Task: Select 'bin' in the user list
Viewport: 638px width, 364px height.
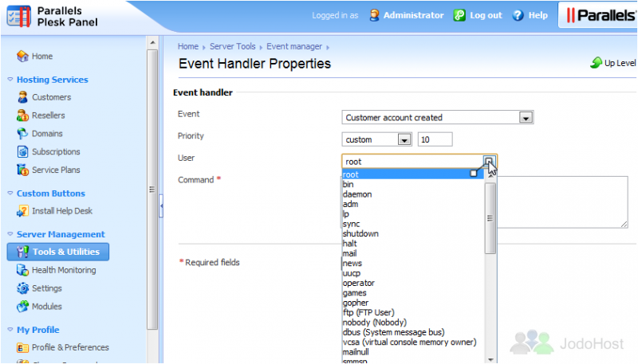Action: click(413, 185)
